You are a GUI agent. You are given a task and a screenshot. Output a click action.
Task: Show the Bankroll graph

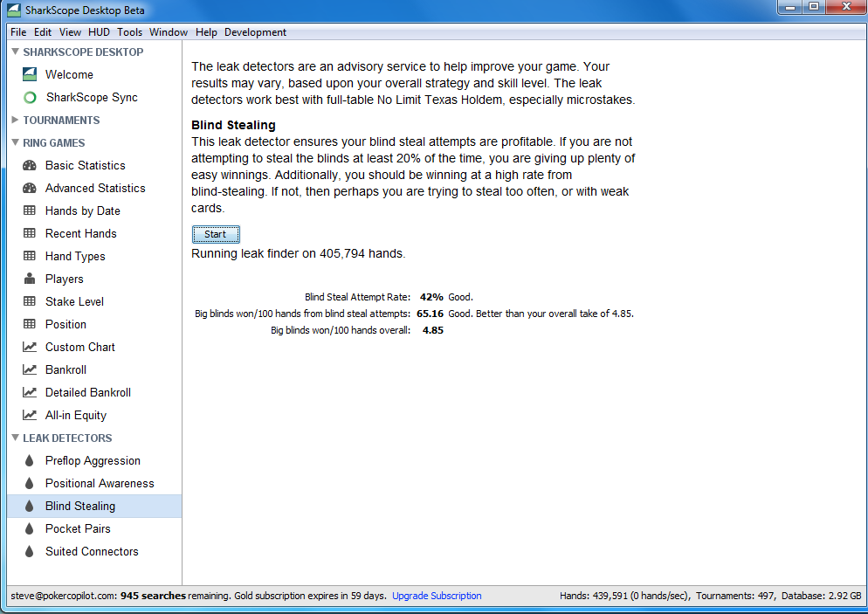point(65,369)
